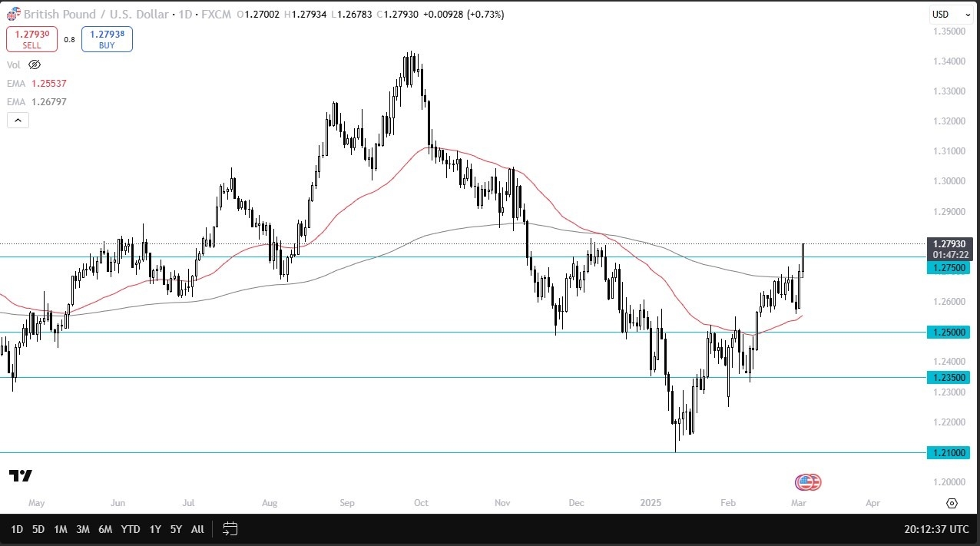980x546 pixels.
Task: Click the BUY button at 1.27938
Action: coord(107,39)
